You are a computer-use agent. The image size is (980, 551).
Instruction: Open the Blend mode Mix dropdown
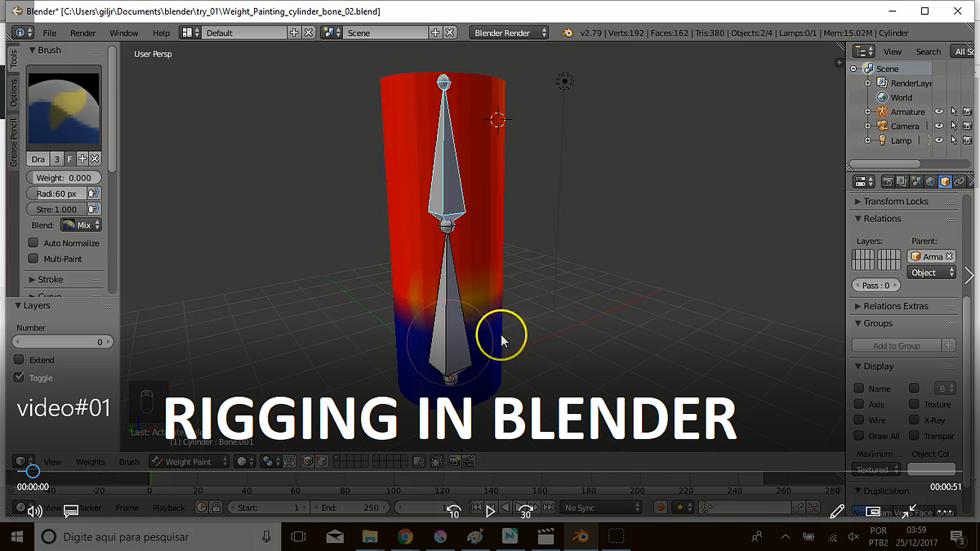click(x=81, y=224)
